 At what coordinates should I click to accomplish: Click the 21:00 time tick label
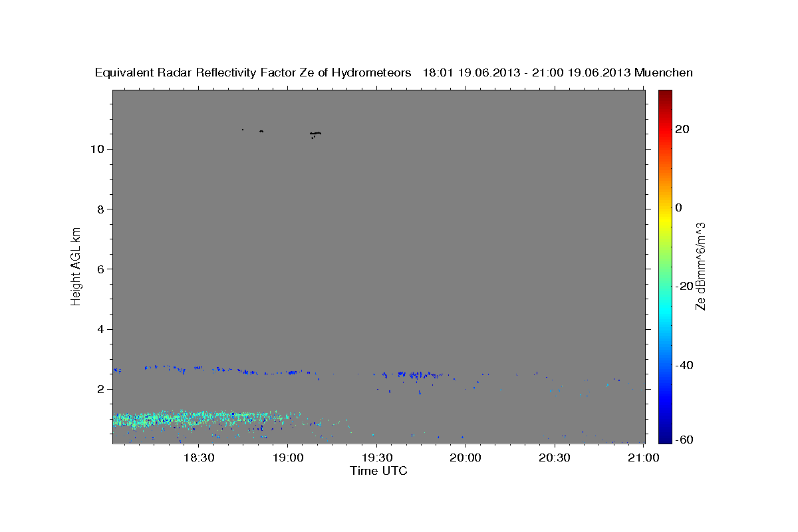click(x=644, y=458)
